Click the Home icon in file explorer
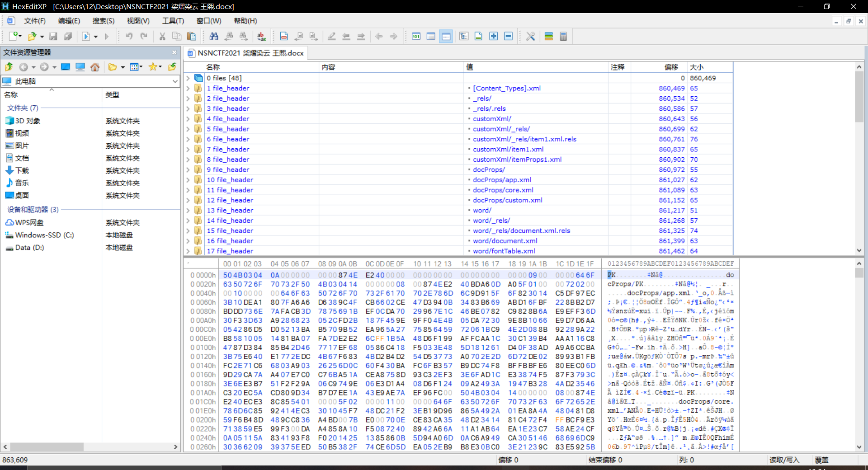Screen dimensions: 868x470 (x=95, y=67)
